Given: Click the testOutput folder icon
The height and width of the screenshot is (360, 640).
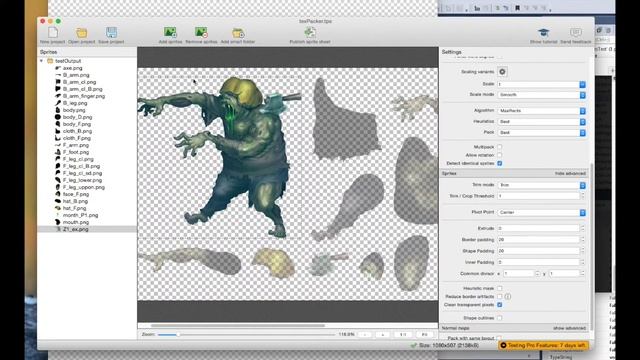Looking at the screenshot, I should [50, 61].
